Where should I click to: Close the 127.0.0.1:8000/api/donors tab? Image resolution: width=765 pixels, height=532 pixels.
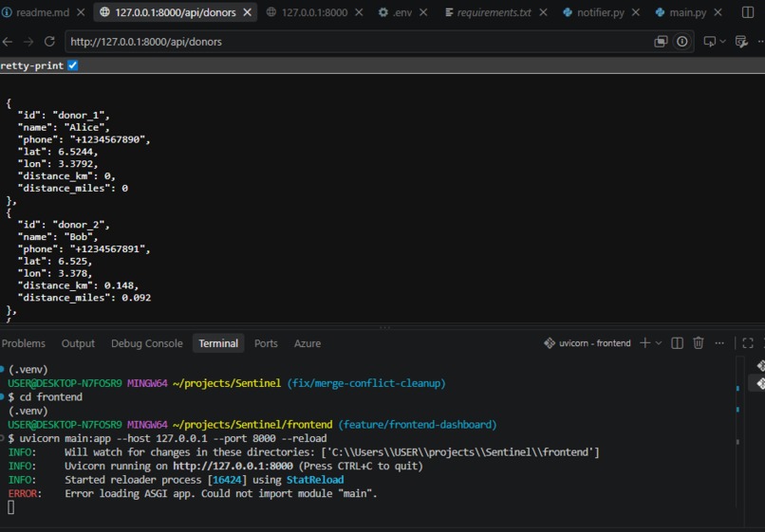click(248, 12)
